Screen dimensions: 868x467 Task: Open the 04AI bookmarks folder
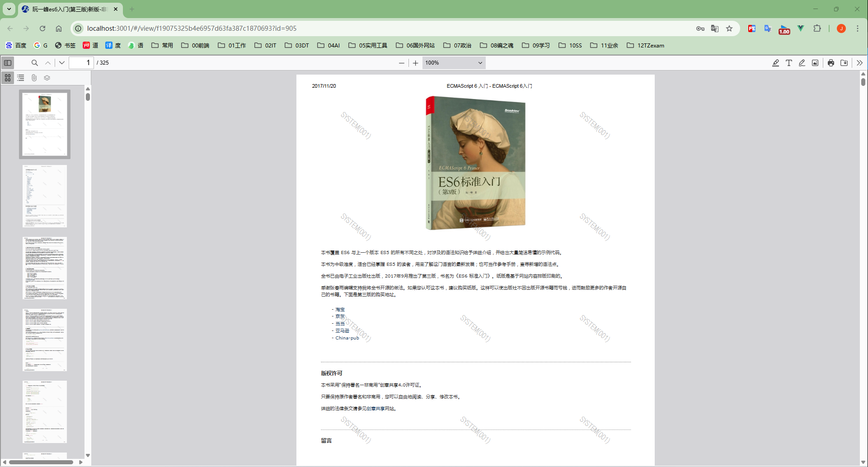[328, 45]
